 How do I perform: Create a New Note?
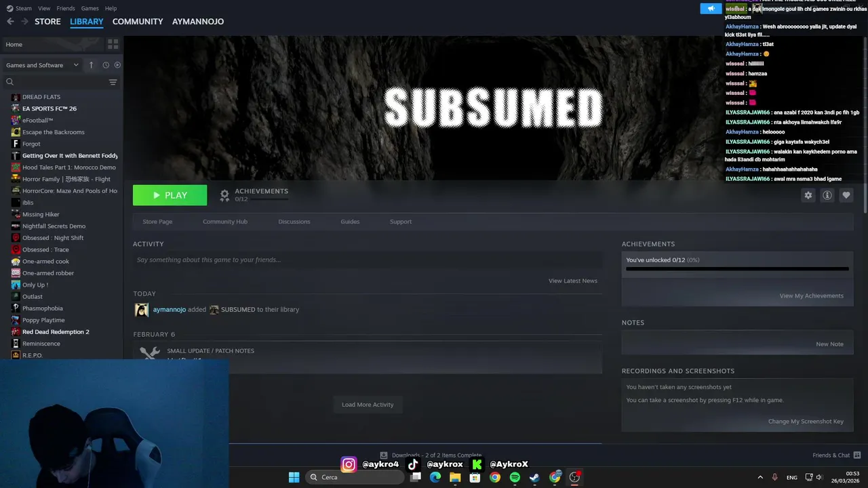click(829, 344)
